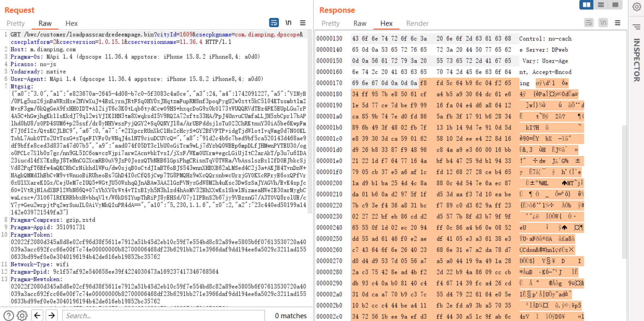Click the Response panel word wrap icon
This screenshot has height=321, width=644.
tap(589, 23)
